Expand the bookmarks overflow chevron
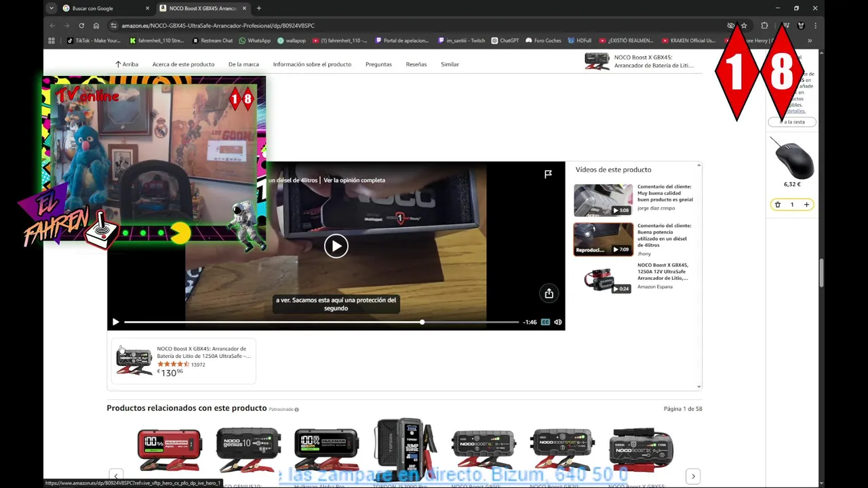Image resolution: width=868 pixels, height=488 pixels. pos(810,41)
